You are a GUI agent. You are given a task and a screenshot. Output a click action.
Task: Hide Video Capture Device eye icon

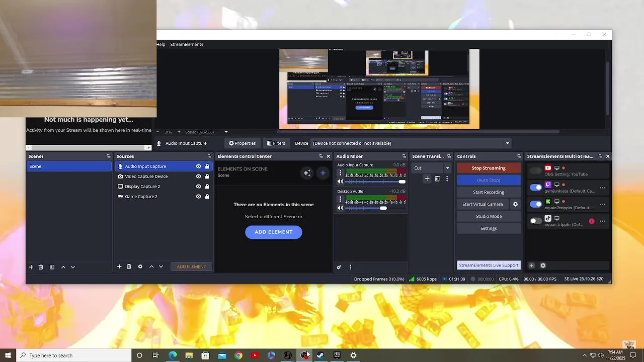198,176
